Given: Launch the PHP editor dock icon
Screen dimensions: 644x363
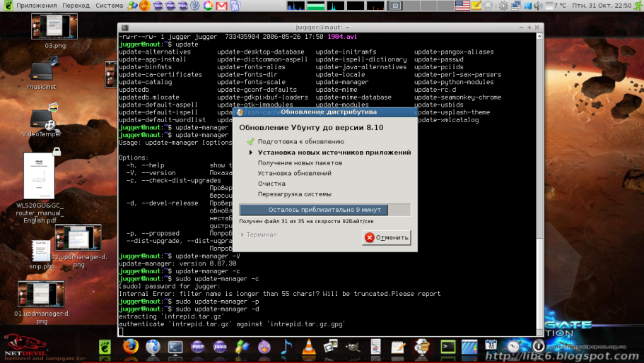Looking at the screenshot, I should pyautogui.click(x=197, y=347).
